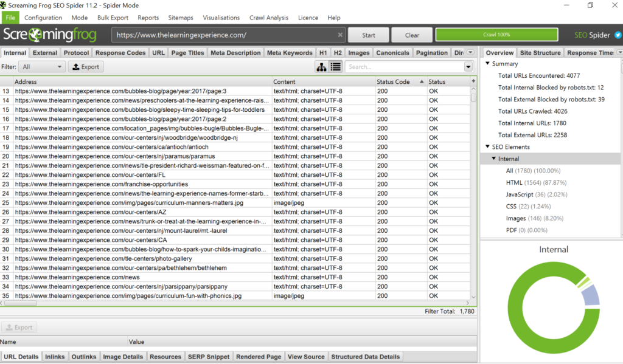This screenshot has height=364, width=623.
Task: Open the Visualisations menu
Action: coord(221,18)
